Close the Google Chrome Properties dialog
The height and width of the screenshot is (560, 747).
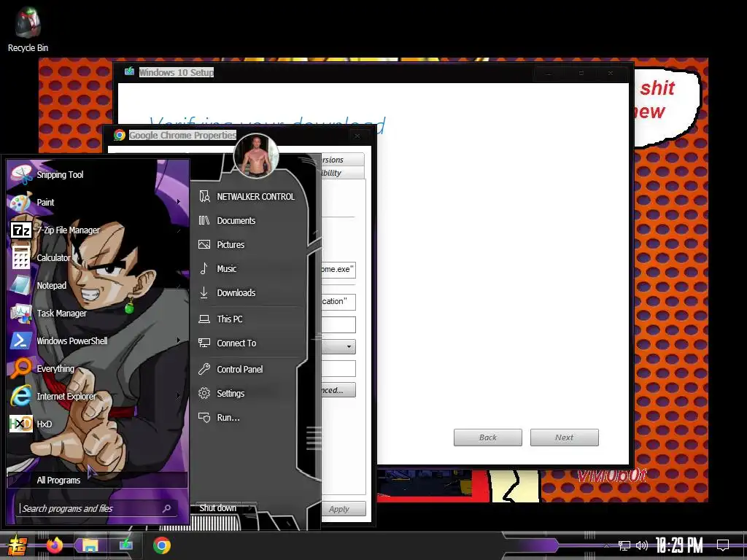pyautogui.click(x=357, y=136)
